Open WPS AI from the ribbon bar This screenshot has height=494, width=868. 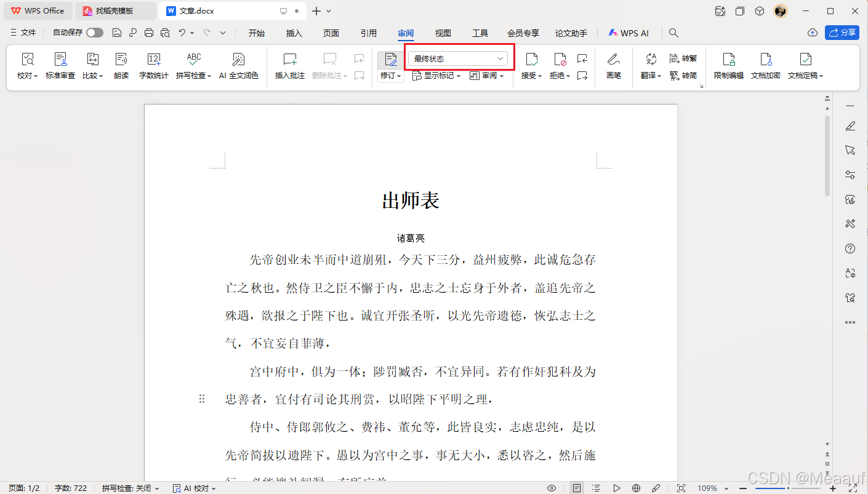(629, 33)
